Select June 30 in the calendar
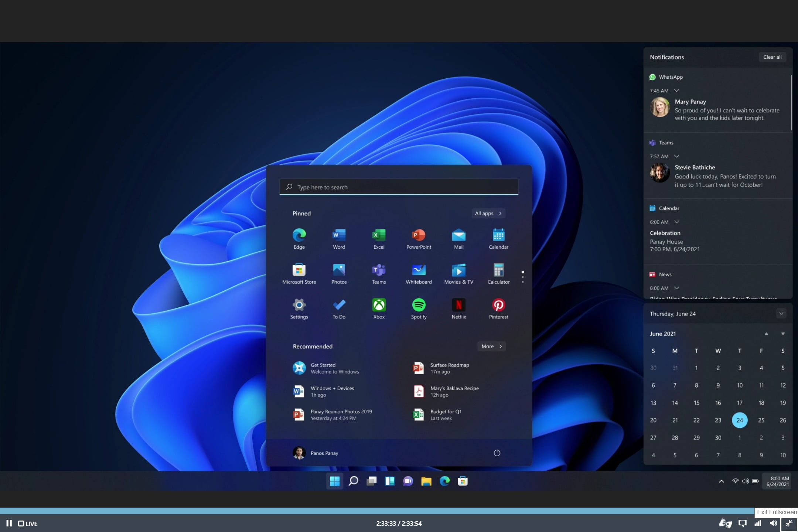The image size is (798, 532). pos(718,437)
